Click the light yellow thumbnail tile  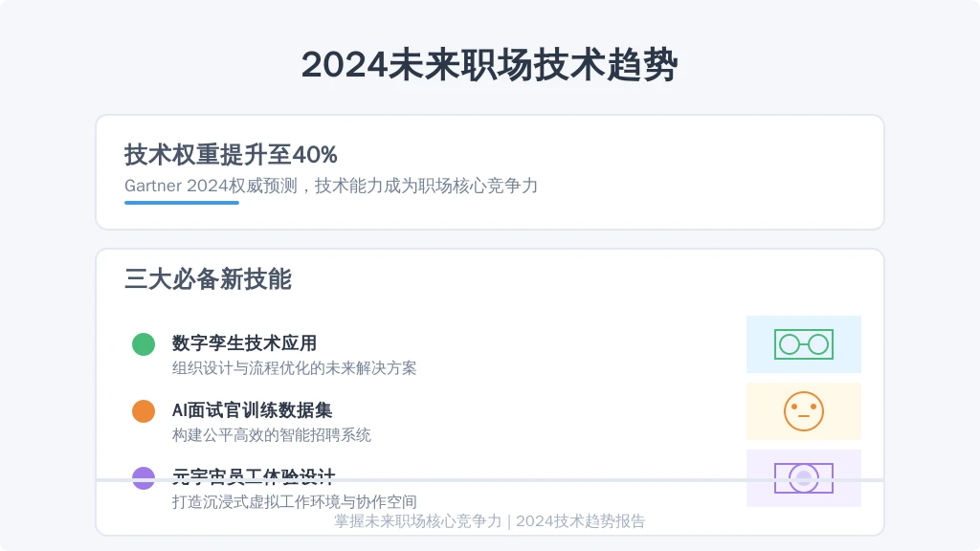pyautogui.click(x=804, y=411)
